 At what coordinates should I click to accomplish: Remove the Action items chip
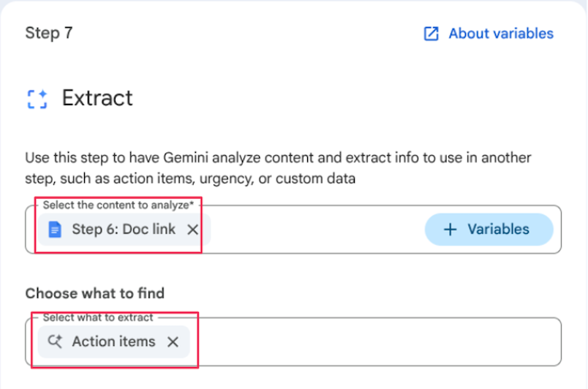coord(173,341)
